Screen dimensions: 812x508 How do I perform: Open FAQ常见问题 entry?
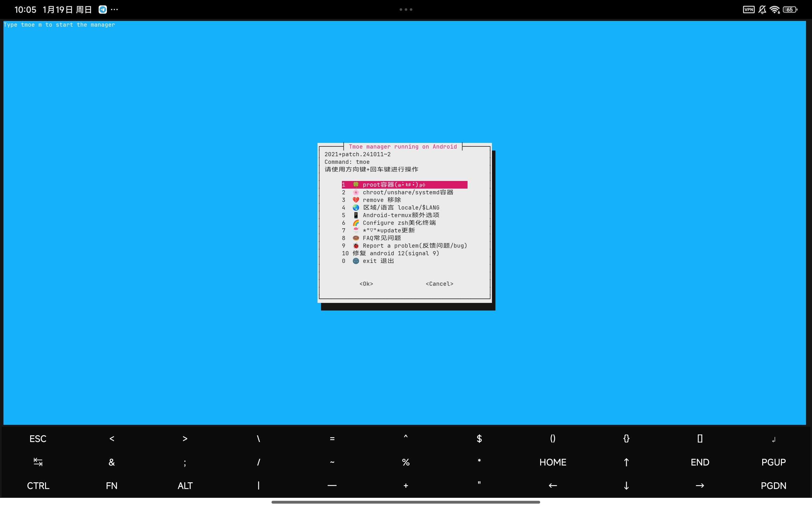pyautogui.click(x=371, y=238)
